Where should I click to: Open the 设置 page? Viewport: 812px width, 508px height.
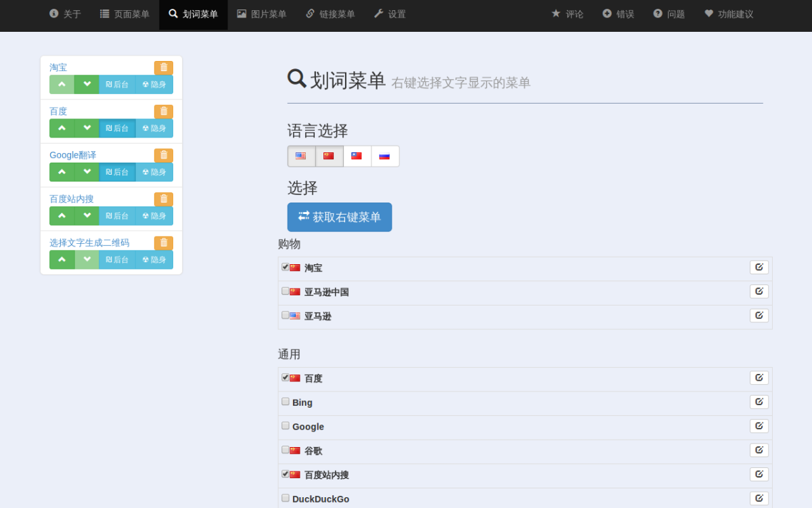click(390, 14)
